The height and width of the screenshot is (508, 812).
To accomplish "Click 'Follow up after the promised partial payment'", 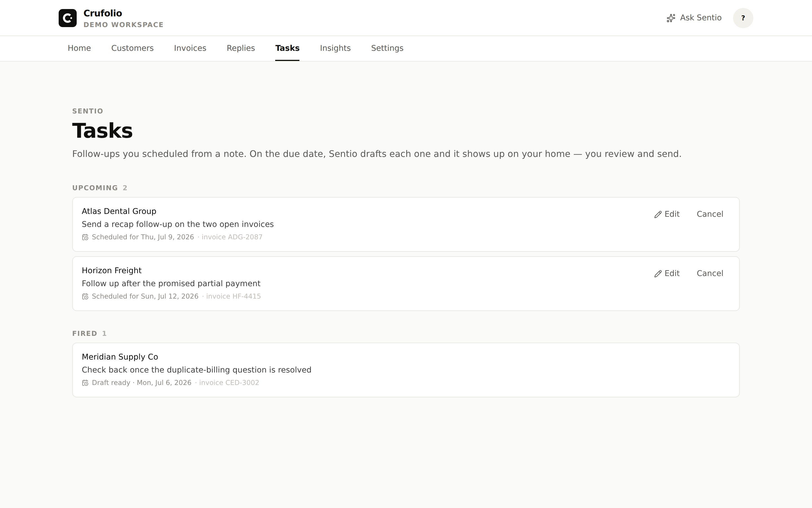I will 171,283.
